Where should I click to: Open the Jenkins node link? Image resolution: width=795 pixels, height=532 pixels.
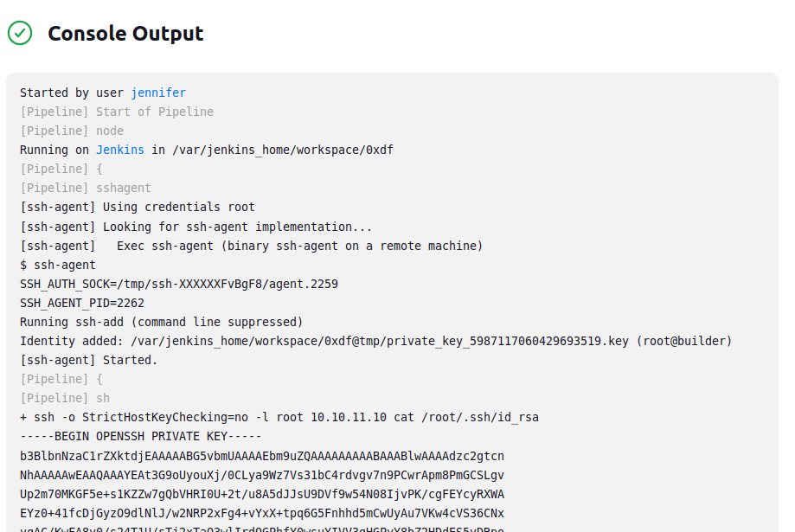[x=120, y=150]
